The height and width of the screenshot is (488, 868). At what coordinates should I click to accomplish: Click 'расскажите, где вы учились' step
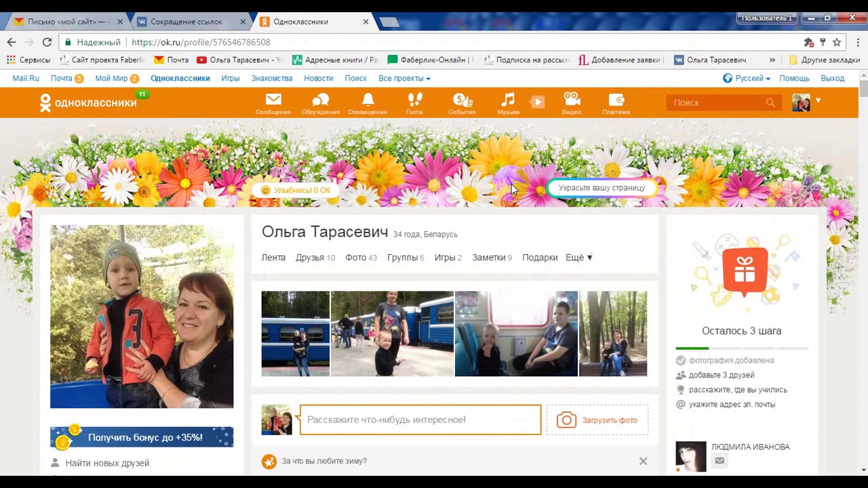[738, 390]
